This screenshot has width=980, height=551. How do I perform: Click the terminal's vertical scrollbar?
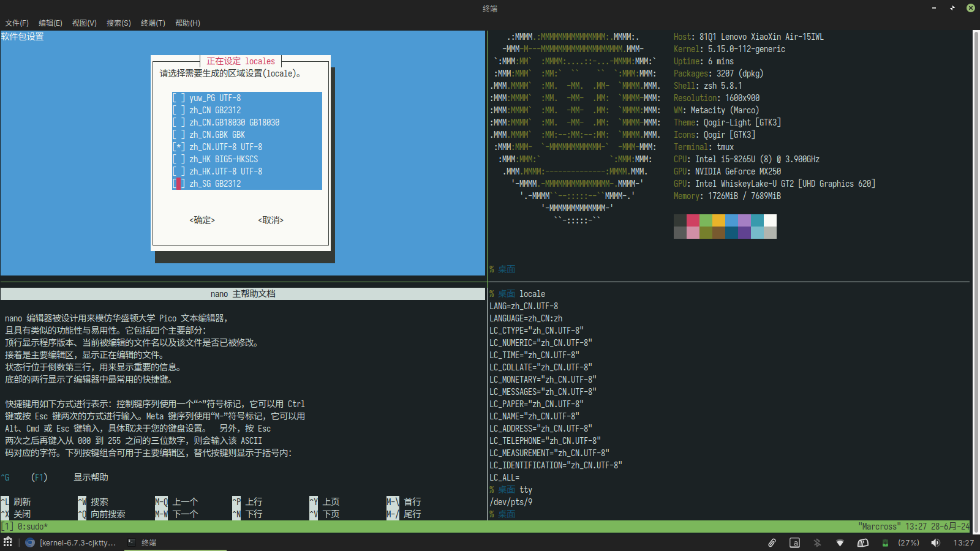(976, 275)
